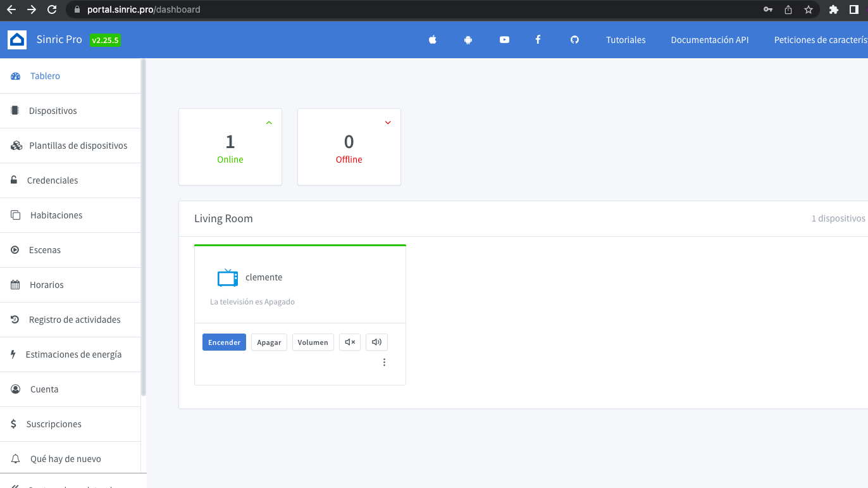This screenshot has width=868, height=488.
Task: Open the YouTube channel icon
Action: (504, 40)
